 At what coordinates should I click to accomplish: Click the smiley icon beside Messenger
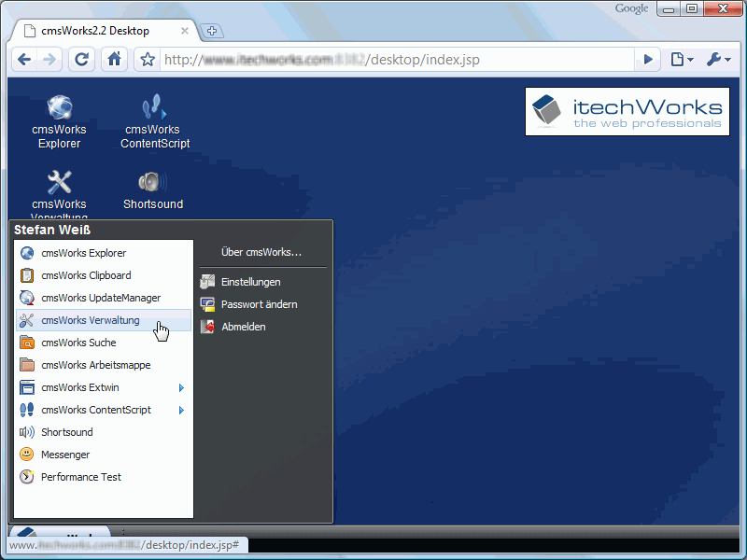27,455
